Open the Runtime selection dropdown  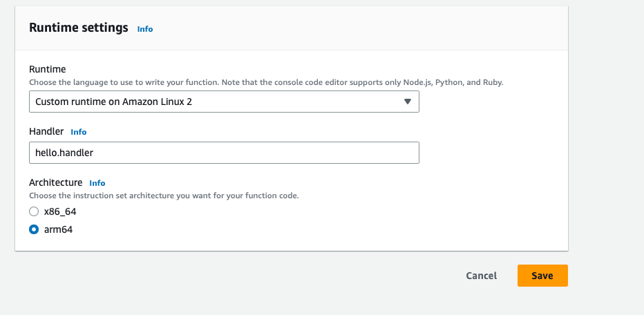223,102
